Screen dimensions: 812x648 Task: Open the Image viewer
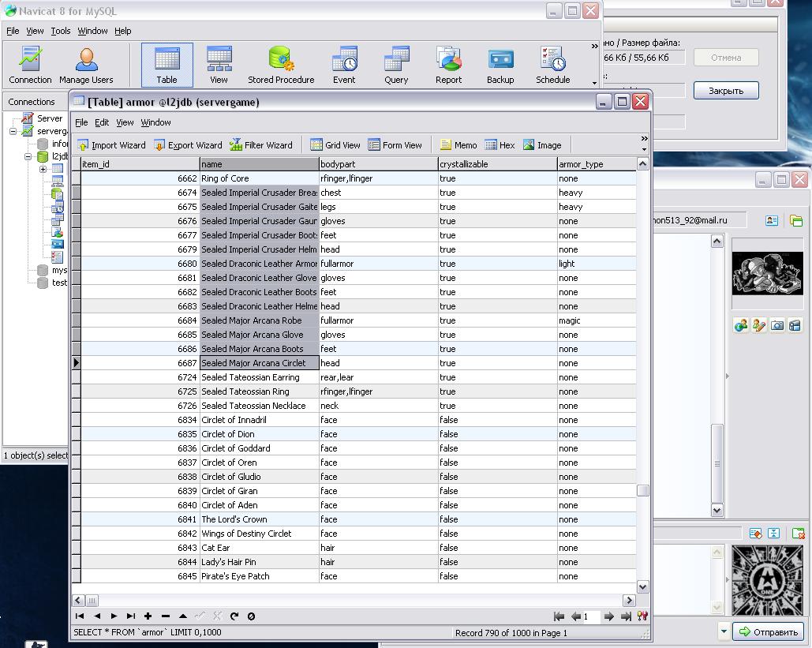pyautogui.click(x=542, y=145)
